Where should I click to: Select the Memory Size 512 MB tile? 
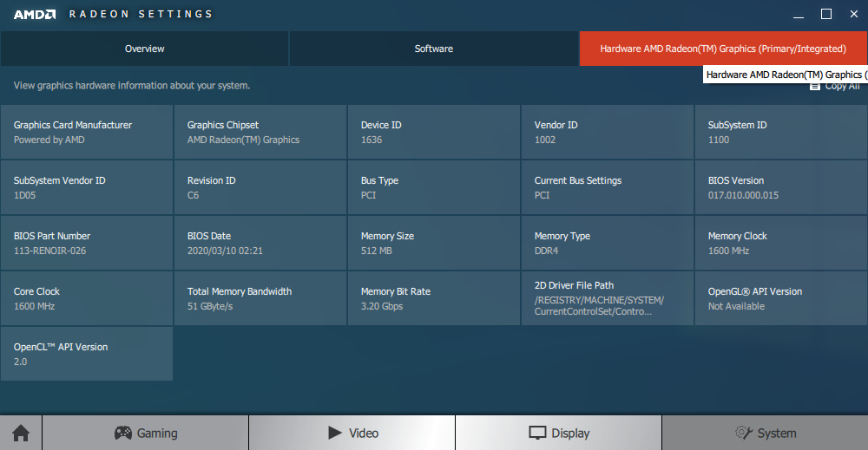(x=433, y=243)
